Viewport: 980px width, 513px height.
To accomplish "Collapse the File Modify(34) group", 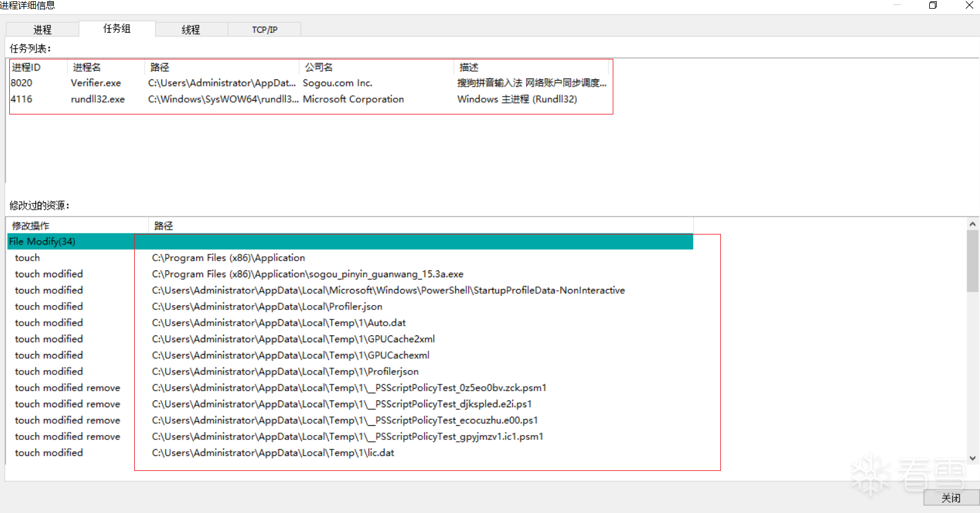I will 42,241.
